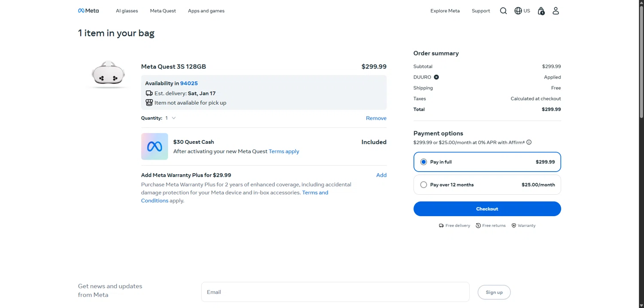
Task: Select Pay in full option
Action: [487, 162]
